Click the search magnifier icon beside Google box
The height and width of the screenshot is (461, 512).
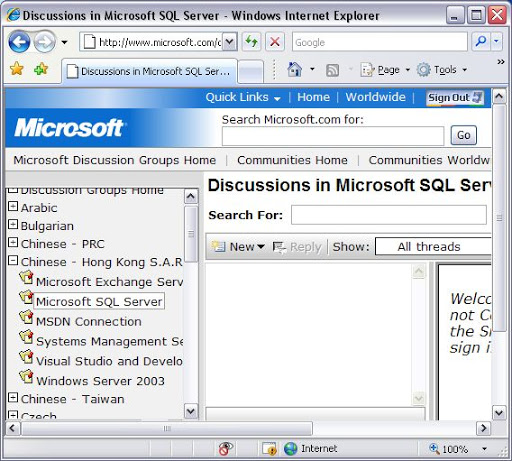[481, 42]
